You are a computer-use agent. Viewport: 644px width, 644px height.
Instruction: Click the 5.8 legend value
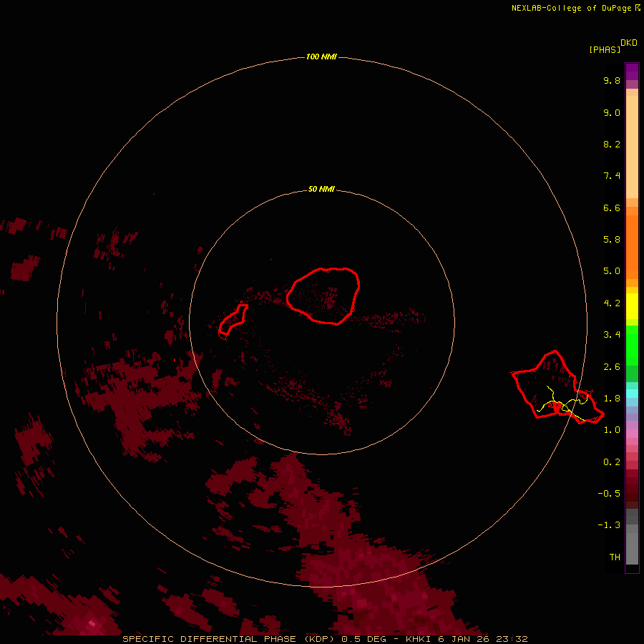612,240
